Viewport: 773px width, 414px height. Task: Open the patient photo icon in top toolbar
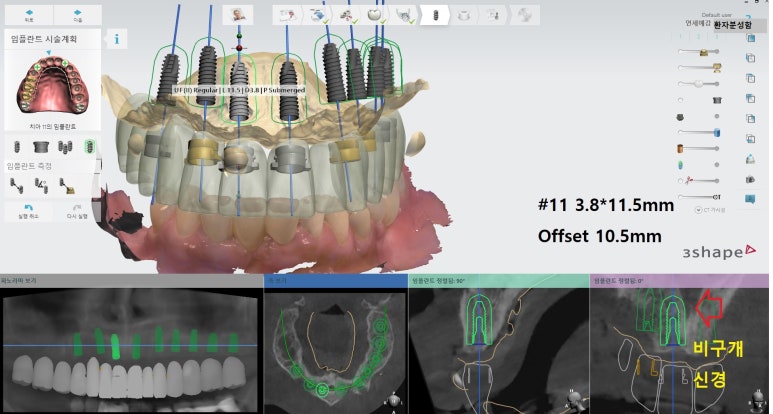239,15
